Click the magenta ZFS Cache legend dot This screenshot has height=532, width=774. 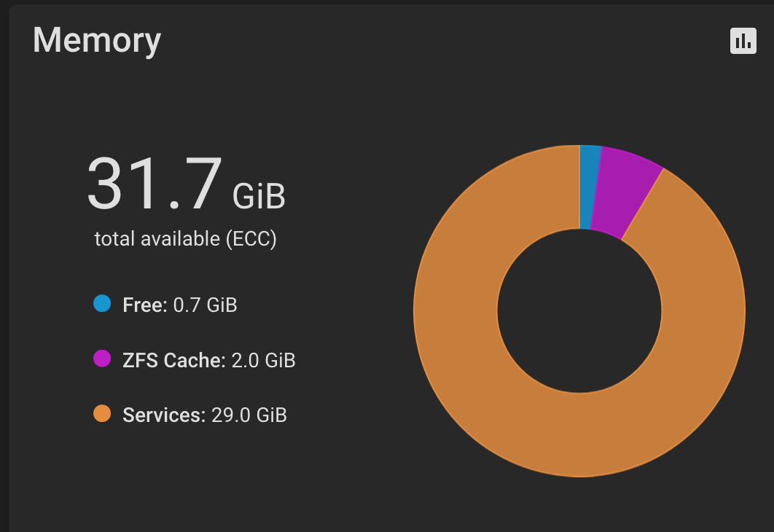102,359
